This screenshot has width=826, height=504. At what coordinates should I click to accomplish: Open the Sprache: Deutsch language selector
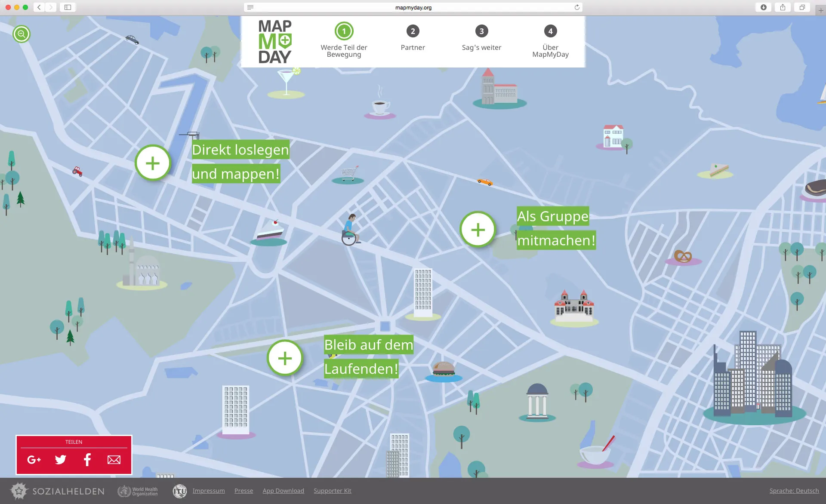coord(794,491)
